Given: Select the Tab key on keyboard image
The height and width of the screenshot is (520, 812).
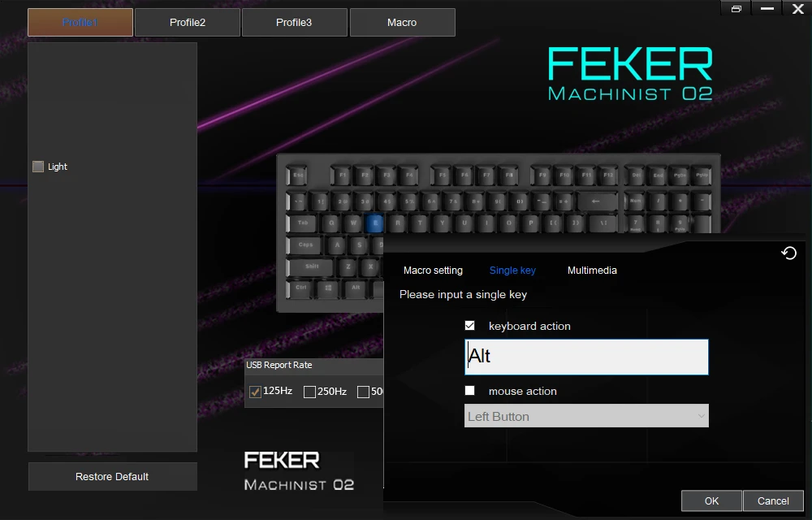Looking at the screenshot, I should [304, 223].
